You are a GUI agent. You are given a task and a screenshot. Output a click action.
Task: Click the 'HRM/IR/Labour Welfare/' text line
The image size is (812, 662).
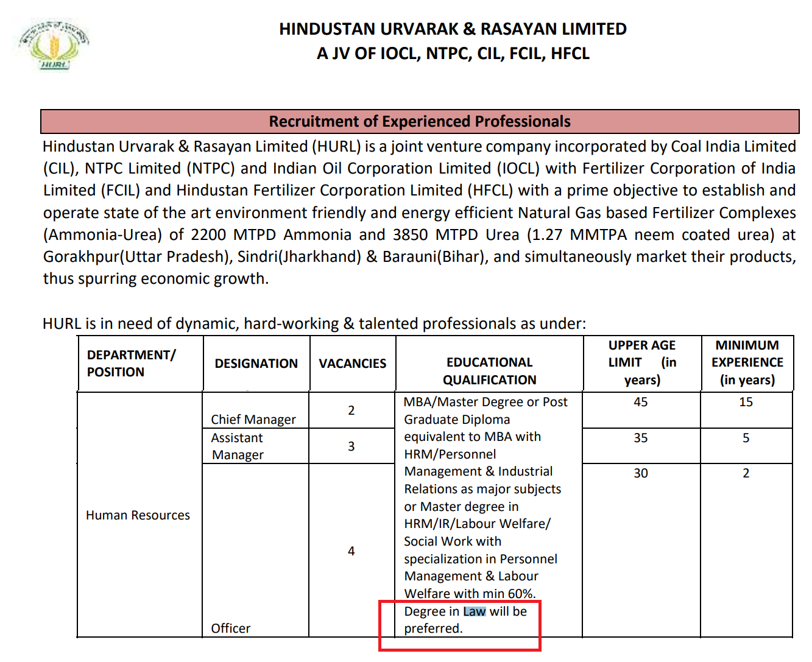coord(478,524)
